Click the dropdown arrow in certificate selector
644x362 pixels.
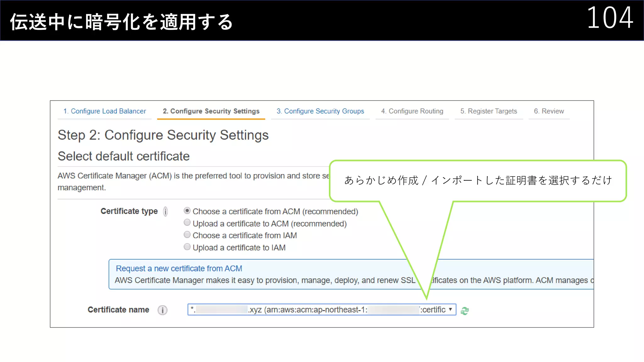451,310
